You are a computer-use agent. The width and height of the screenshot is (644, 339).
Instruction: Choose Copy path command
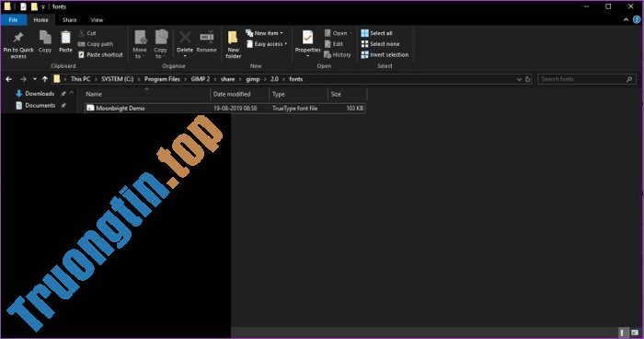(96, 44)
